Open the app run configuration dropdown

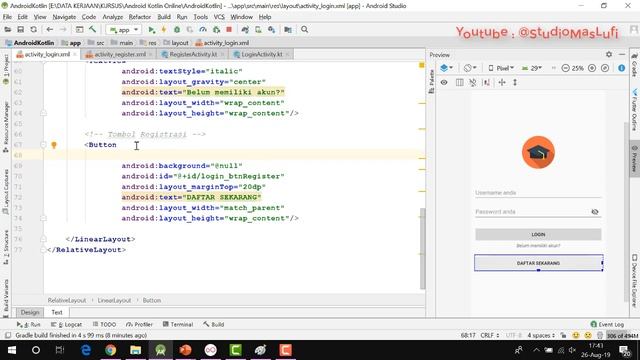point(124,29)
